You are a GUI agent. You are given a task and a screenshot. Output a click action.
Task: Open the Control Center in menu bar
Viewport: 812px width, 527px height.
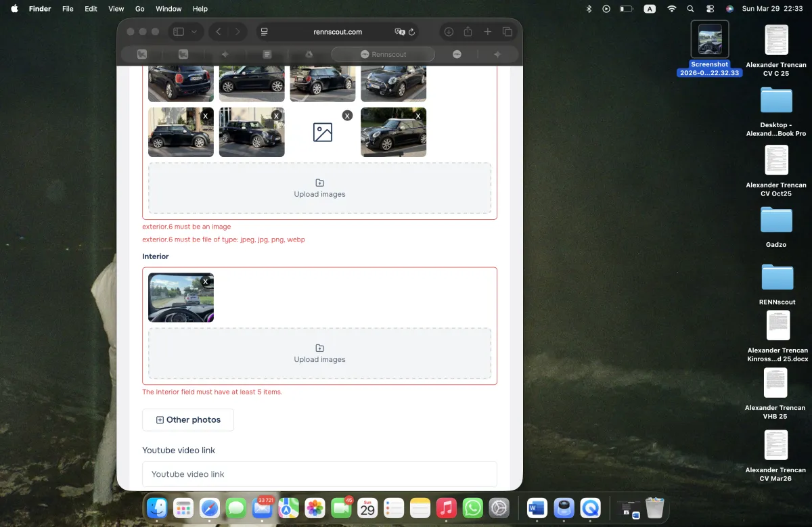click(710, 9)
